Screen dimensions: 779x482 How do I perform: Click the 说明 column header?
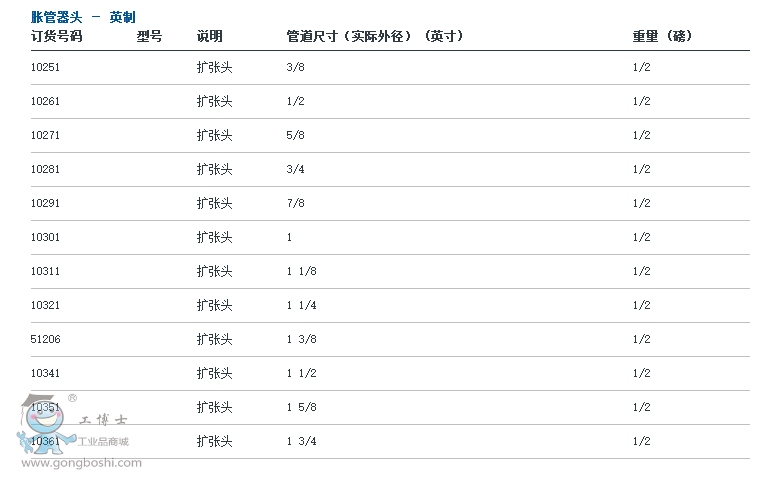point(209,36)
